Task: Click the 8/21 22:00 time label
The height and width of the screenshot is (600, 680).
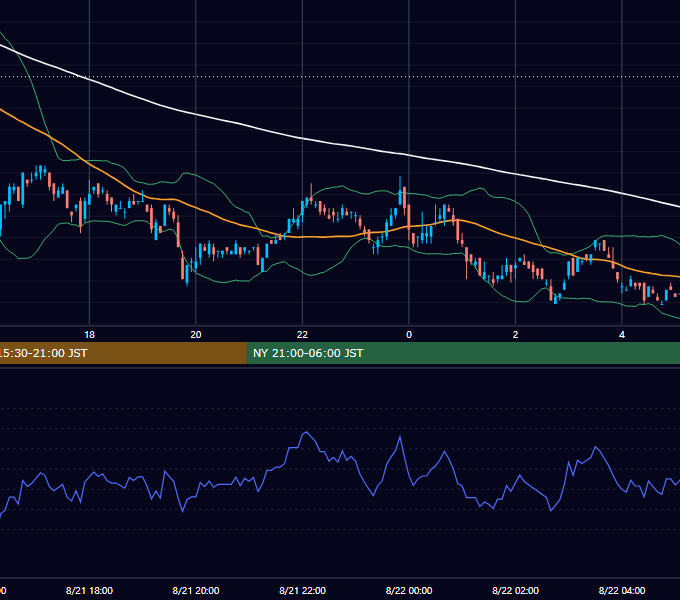Action: [x=302, y=590]
